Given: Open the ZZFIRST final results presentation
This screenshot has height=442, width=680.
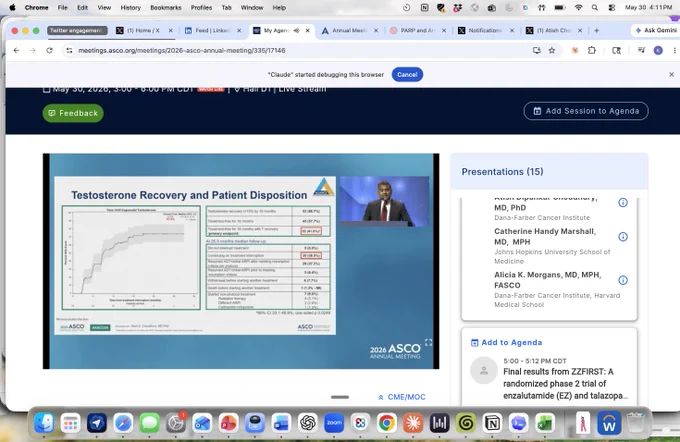Looking at the screenshot, I should [x=566, y=383].
